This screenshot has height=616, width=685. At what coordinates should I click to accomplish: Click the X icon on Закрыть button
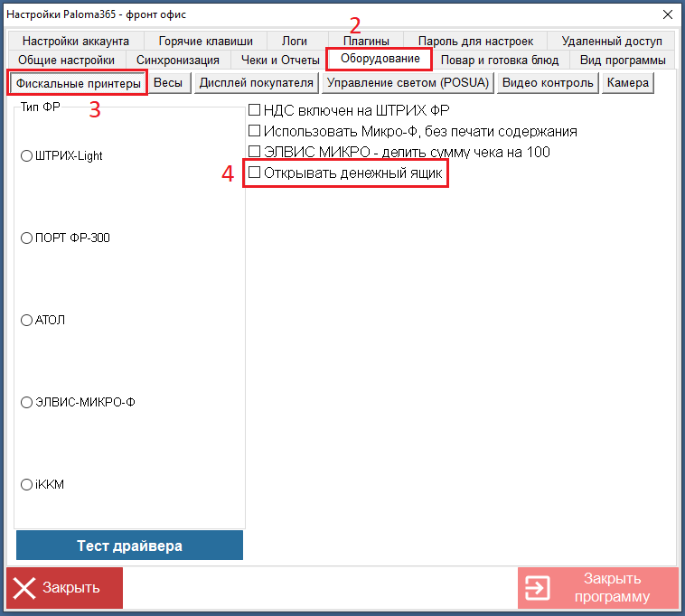point(25,588)
